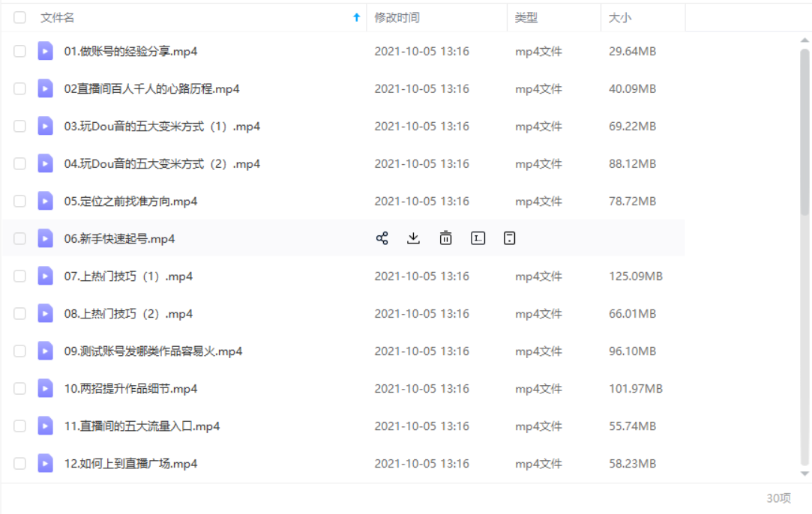Screen dimensions: 812x514
Task: Open file 10.两招提升作品细节.mp4
Action: point(130,388)
